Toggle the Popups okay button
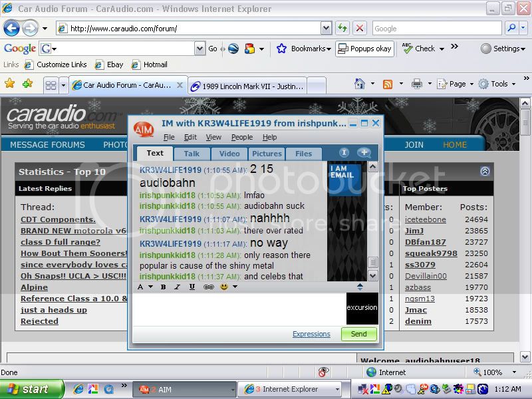This screenshot has height=399, width=532. point(364,49)
